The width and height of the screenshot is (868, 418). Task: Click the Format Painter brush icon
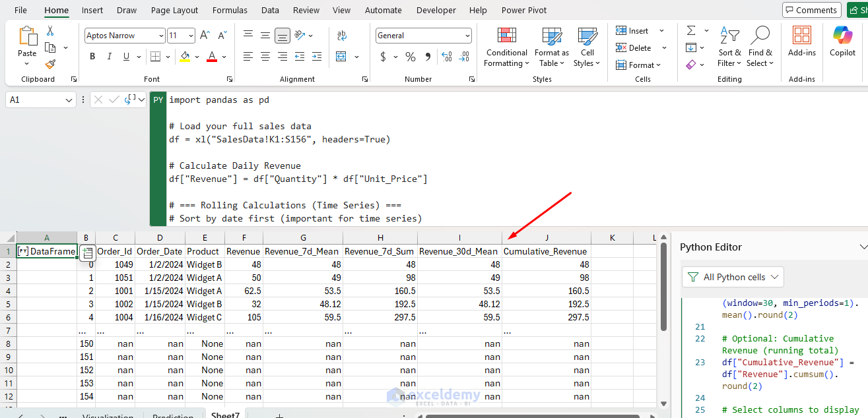point(50,64)
